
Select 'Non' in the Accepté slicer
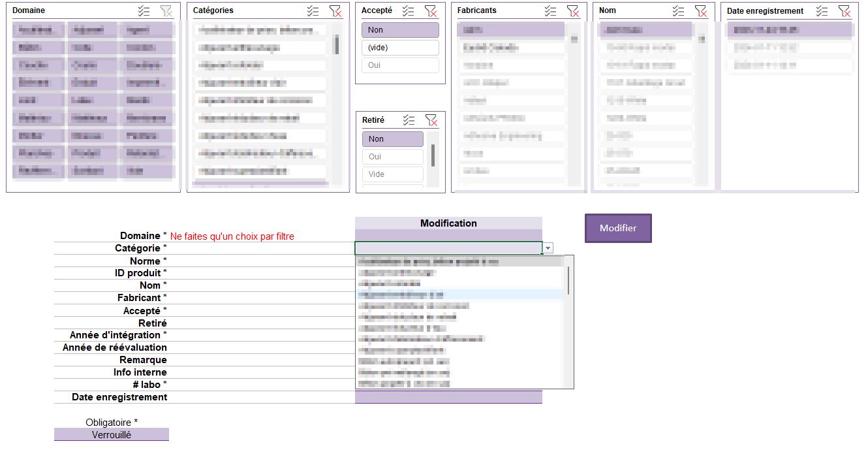(399, 30)
